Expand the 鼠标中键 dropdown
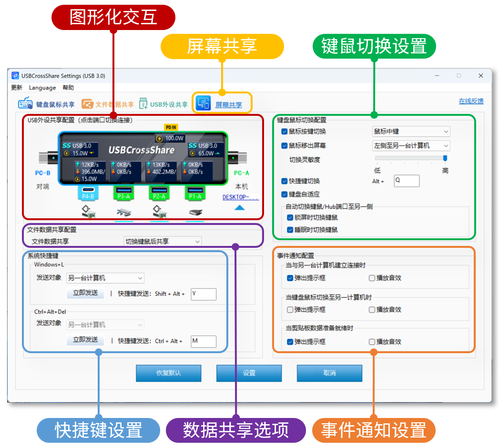499x448 pixels. 411,132
